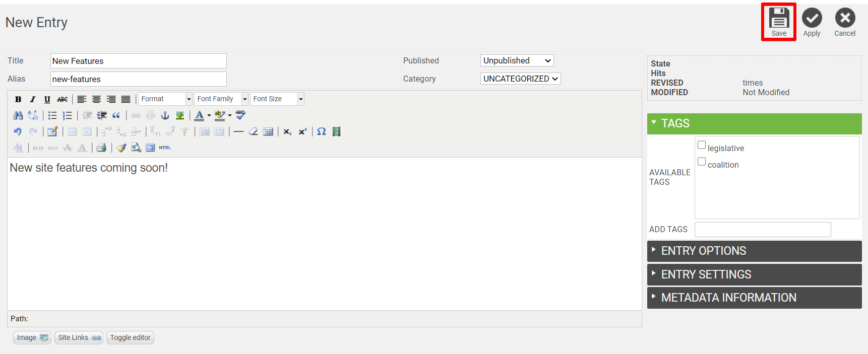The height and width of the screenshot is (354, 868).
Task: Edit the HTML source
Action: (165, 148)
